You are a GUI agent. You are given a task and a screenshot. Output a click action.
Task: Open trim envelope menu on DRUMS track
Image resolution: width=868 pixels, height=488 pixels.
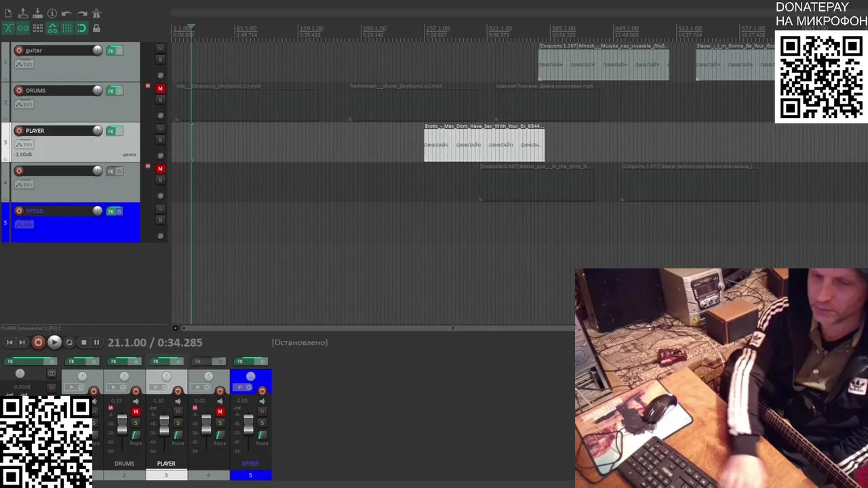pos(24,104)
